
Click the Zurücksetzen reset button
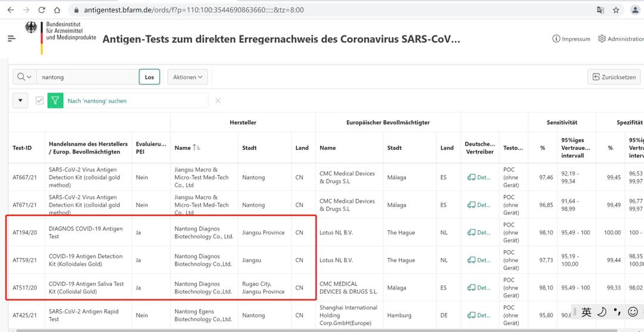coord(612,77)
